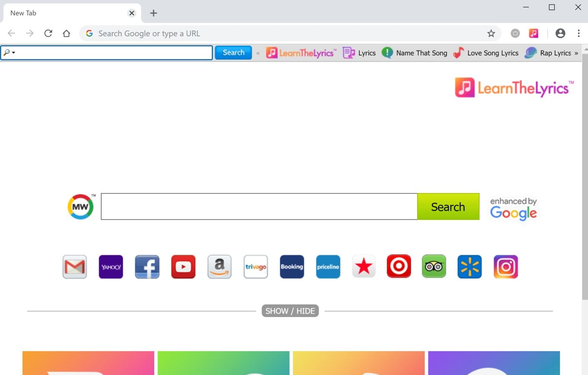Go to the home page
Screen dimensions: 588x375
(66, 33)
